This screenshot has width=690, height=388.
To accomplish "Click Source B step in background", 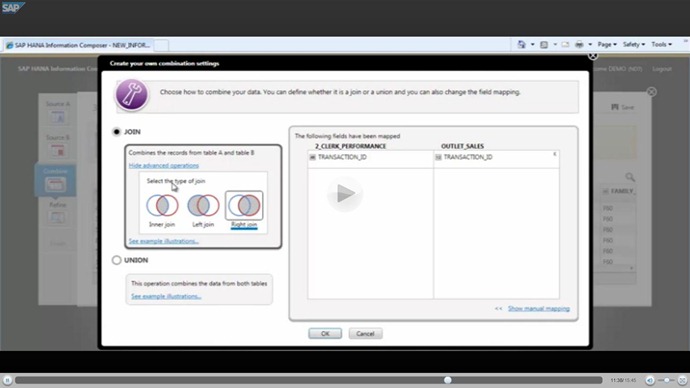I will coord(58,146).
